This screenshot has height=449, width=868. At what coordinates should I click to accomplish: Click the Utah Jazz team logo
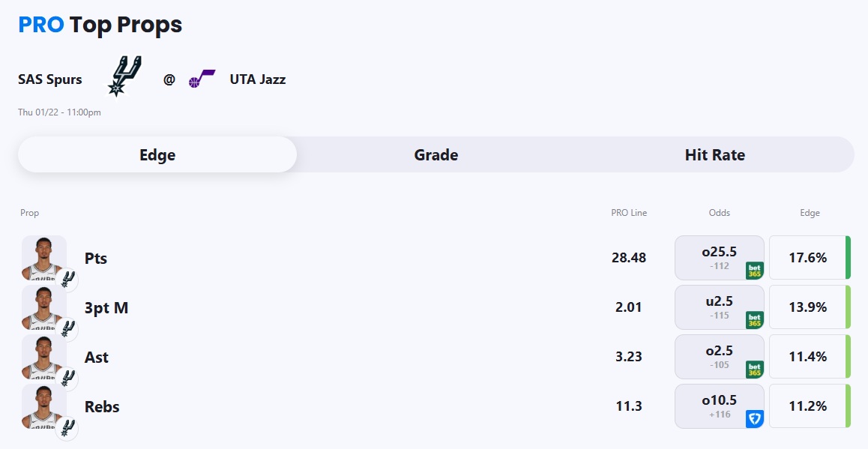click(x=202, y=79)
